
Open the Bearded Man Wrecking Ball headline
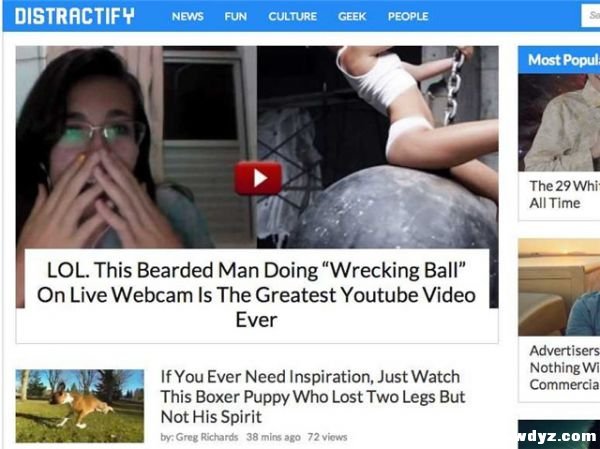(257, 295)
